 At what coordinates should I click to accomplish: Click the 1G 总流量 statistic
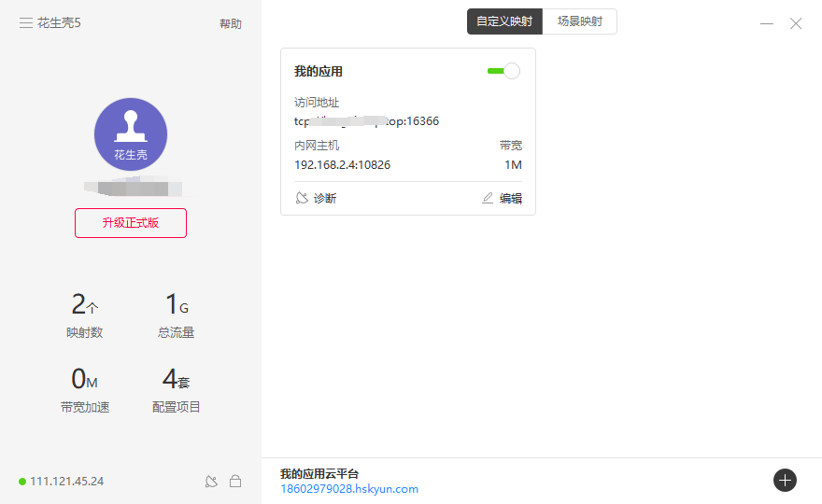pyautogui.click(x=177, y=315)
